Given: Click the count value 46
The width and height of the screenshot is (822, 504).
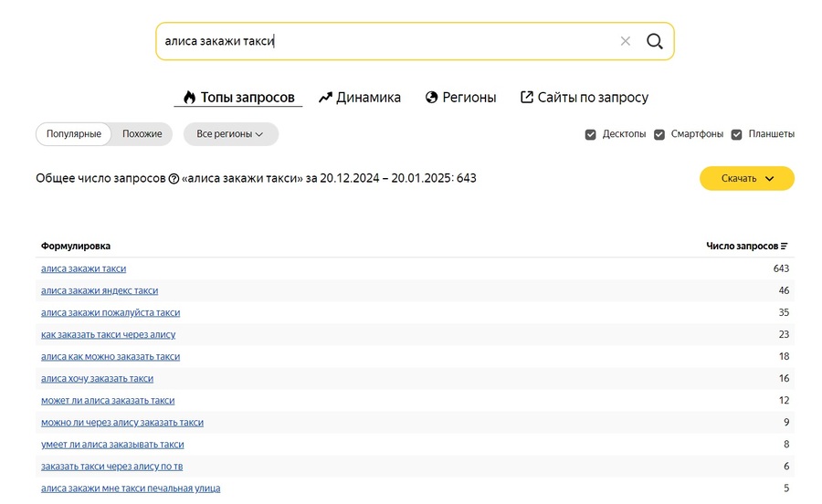Looking at the screenshot, I should pyautogui.click(x=784, y=290).
